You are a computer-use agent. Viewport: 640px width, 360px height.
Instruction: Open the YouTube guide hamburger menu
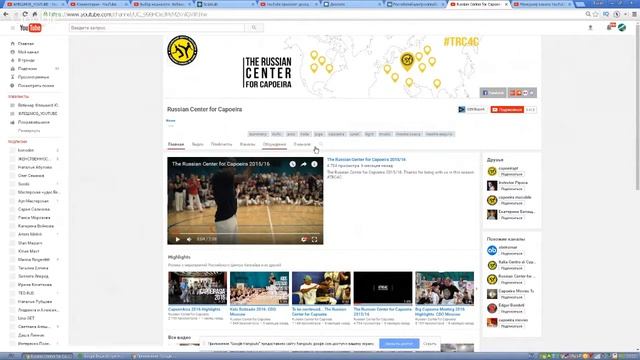click(x=12, y=28)
